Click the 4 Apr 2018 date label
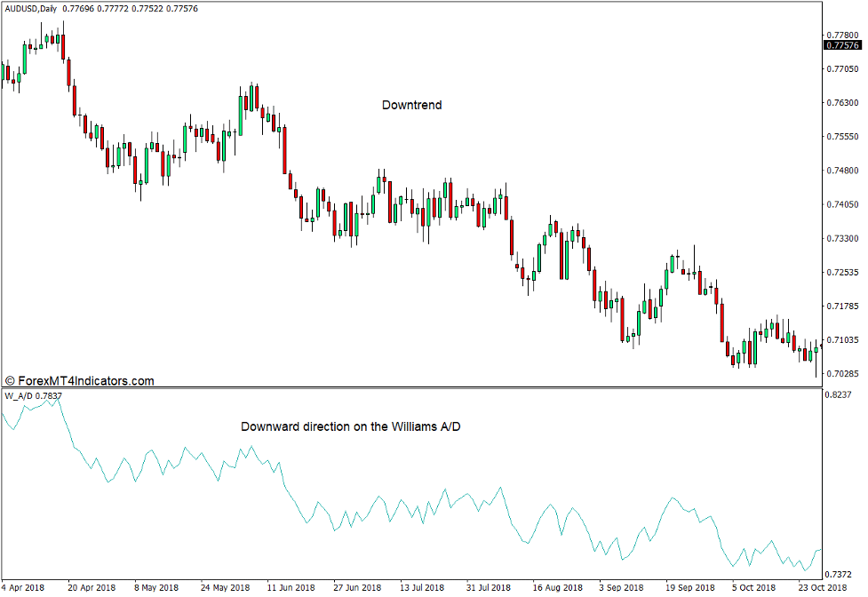868x597 pixels. pyautogui.click(x=22, y=587)
